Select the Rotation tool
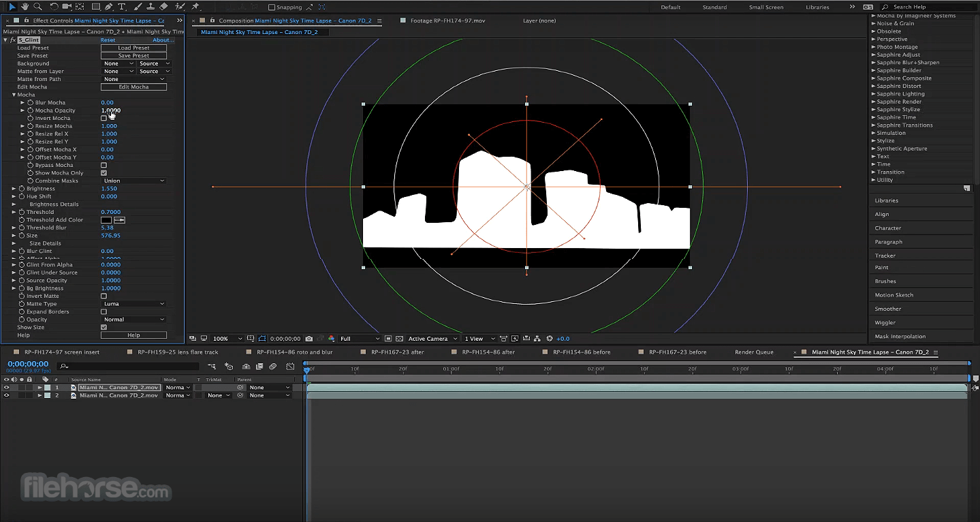980x522 pixels. coord(54,7)
